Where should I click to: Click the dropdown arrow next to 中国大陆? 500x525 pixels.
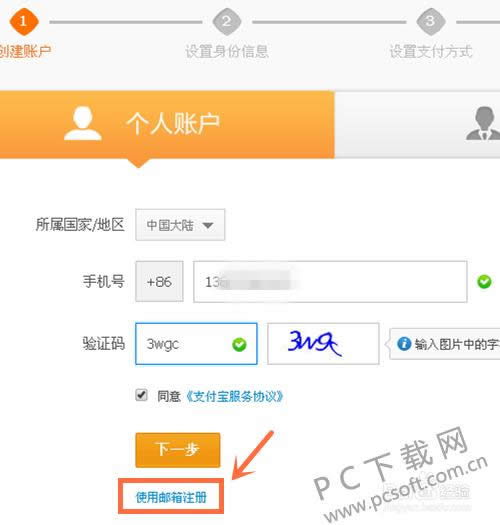click(208, 225)
